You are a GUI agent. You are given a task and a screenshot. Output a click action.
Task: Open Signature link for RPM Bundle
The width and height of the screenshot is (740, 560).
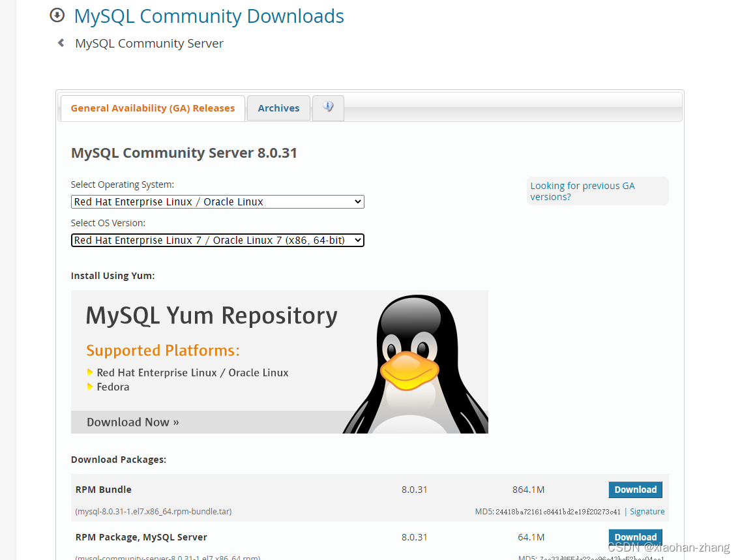point(647,511)
